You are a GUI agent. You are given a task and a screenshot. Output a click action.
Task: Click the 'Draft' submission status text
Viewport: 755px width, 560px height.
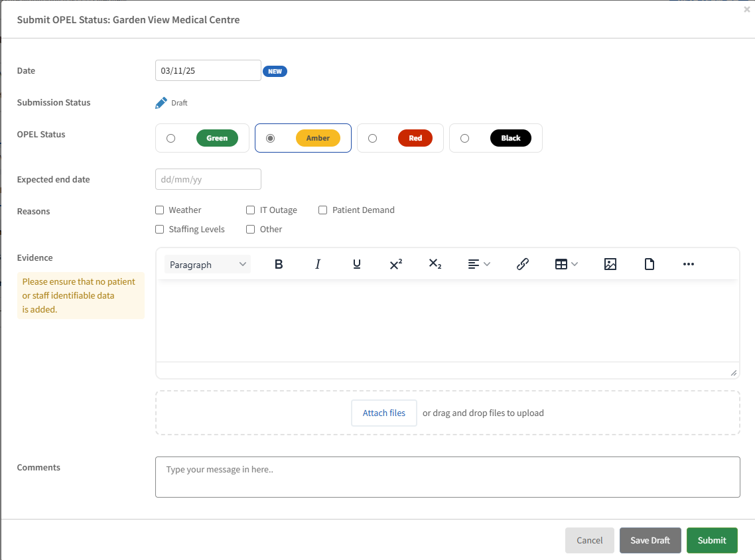pyautogui.click(x=179, y=103)
